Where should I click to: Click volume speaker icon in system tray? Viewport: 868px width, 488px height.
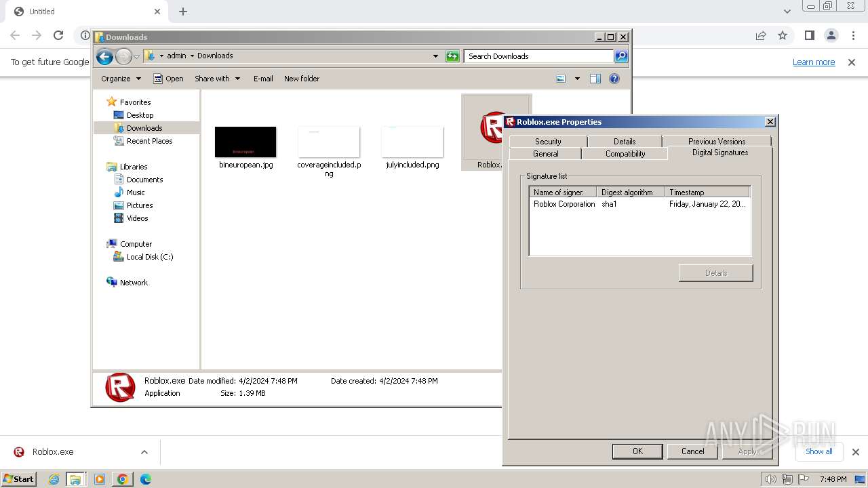point(771,479)
